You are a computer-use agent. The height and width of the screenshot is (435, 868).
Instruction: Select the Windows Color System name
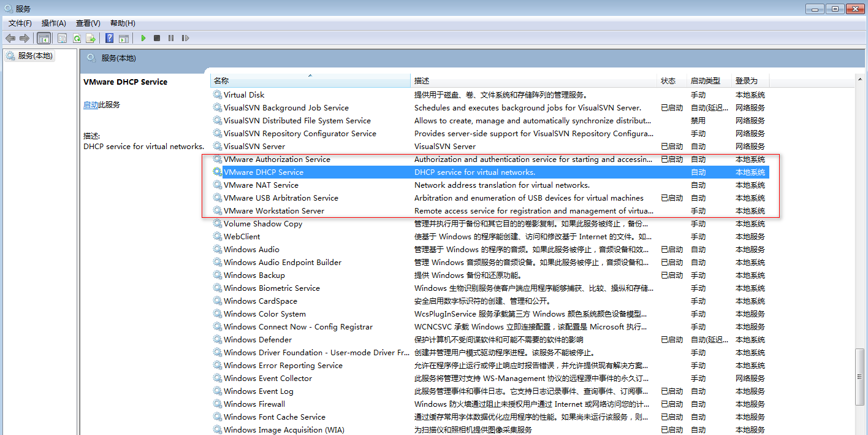(265, 314)
